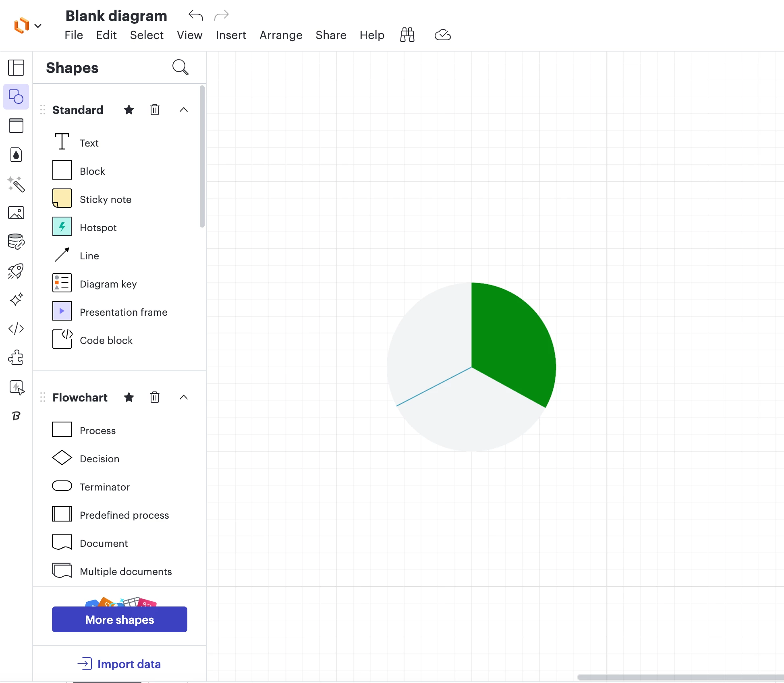Delete the Standard shape library trash icon
The image size is (784, 683).
click(x=155, y=110)
